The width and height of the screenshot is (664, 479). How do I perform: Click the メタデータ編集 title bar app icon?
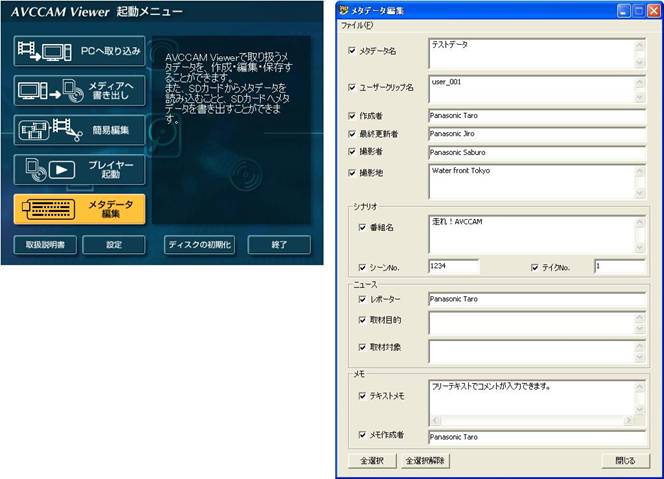(x=344, y=10)
